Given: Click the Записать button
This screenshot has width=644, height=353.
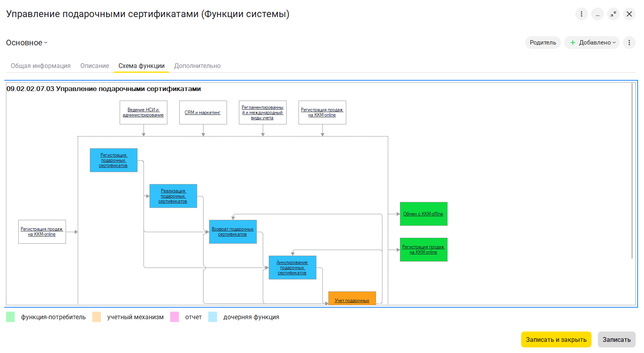Looking at the screenshot, I should pyautogui.click(x=616, y=339).
